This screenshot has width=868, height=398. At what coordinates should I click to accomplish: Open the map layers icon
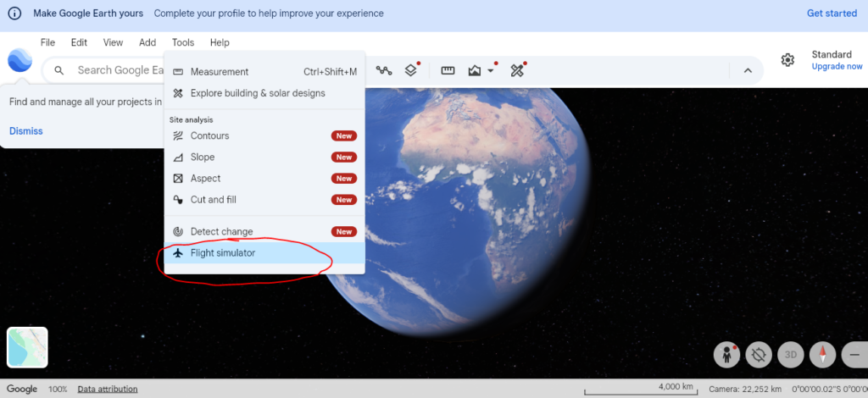410,70
